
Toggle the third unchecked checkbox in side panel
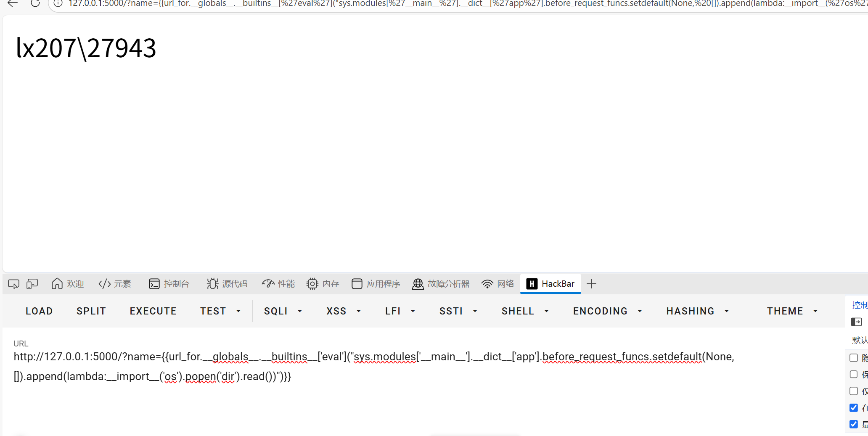[x=854, y=391]
